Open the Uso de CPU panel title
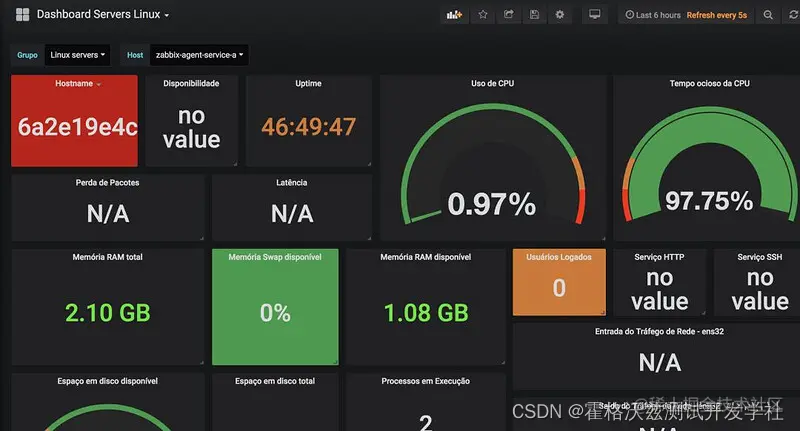Image resolution: width=800 pixels, height=431 pixels. 492,83
